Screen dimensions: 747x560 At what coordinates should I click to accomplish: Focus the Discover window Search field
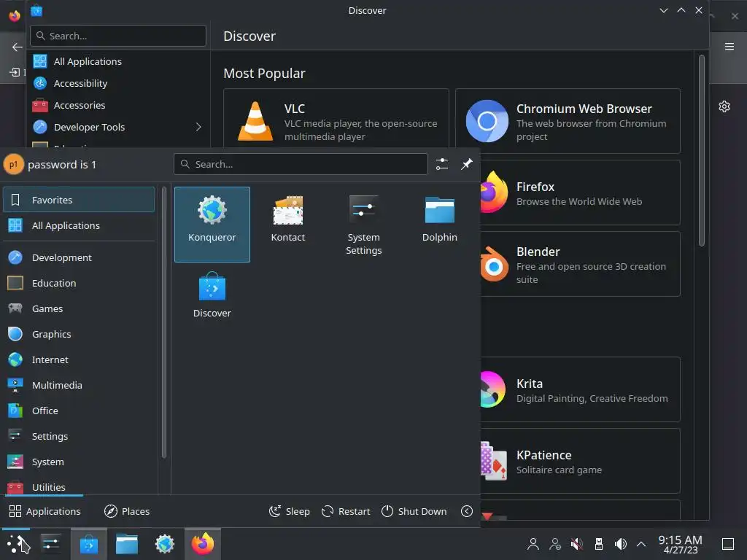coord(118,36)
